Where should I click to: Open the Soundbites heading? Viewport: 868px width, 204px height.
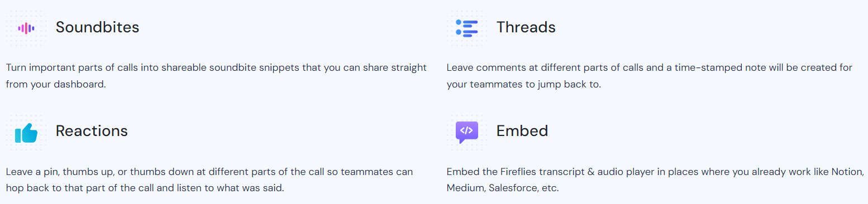[x=97, y=27]
